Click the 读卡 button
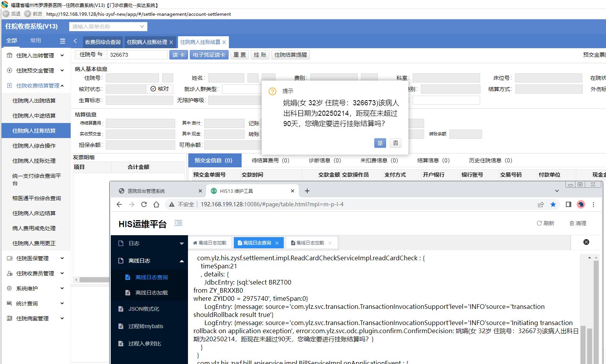The height and width of the screenshot is (364, 606). pos(179,55)
